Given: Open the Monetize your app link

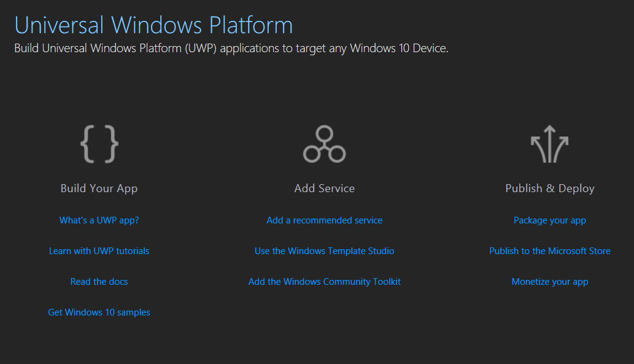Looking at the screenshot, I should (x=549, y=282).
